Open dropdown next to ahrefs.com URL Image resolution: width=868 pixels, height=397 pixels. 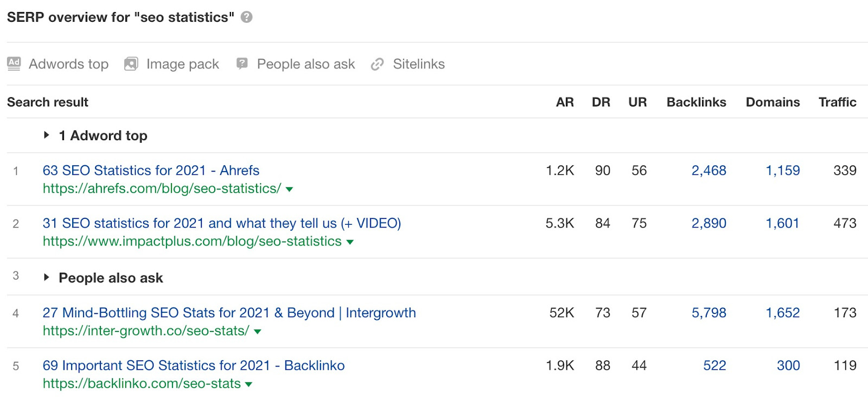click(290, 189)
